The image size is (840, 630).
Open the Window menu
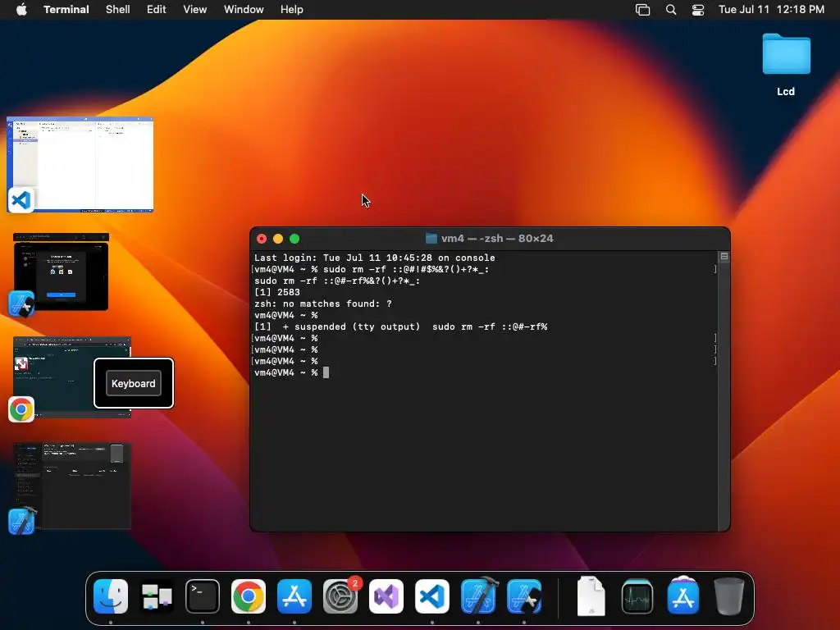pos(244,10)
